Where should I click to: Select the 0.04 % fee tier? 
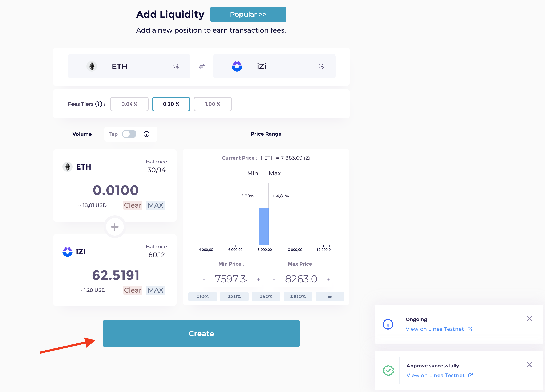(129, 104)
